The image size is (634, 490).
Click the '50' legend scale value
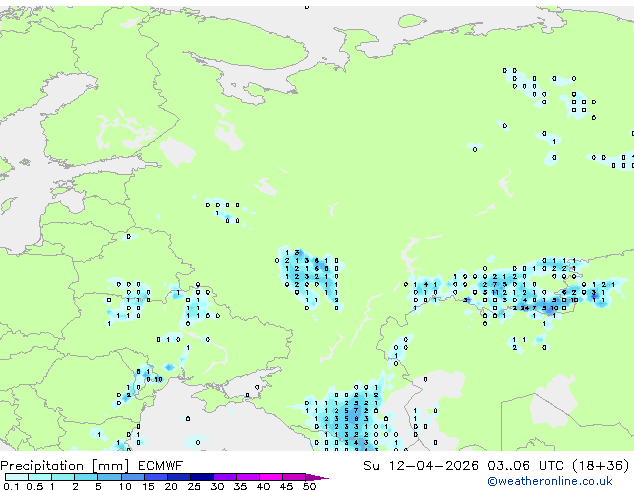[309, 486]
